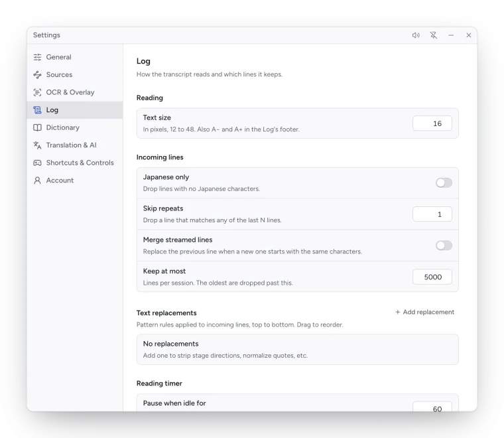Click the plus icon beside Add replacement
The height and width of the screenshot is (438, 504).
tap(398, 312)
